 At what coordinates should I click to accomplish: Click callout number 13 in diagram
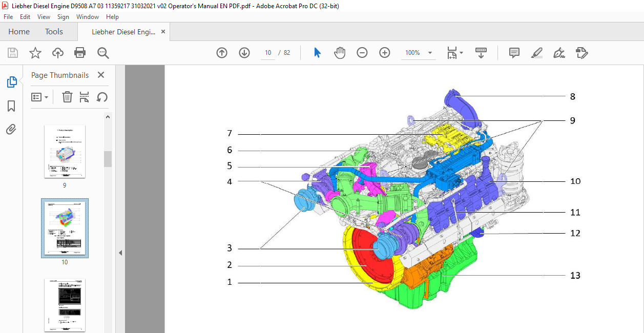click(x=575, y=276)
